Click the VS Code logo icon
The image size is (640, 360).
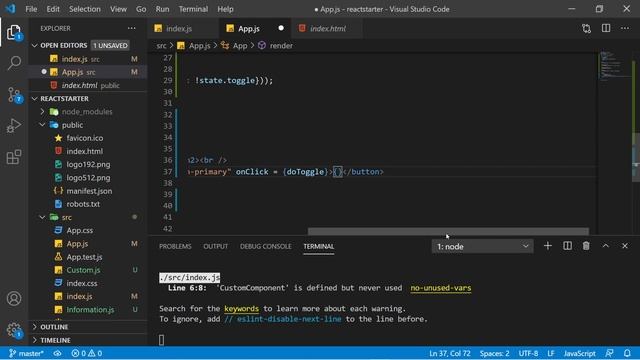[x=11, y=9]
